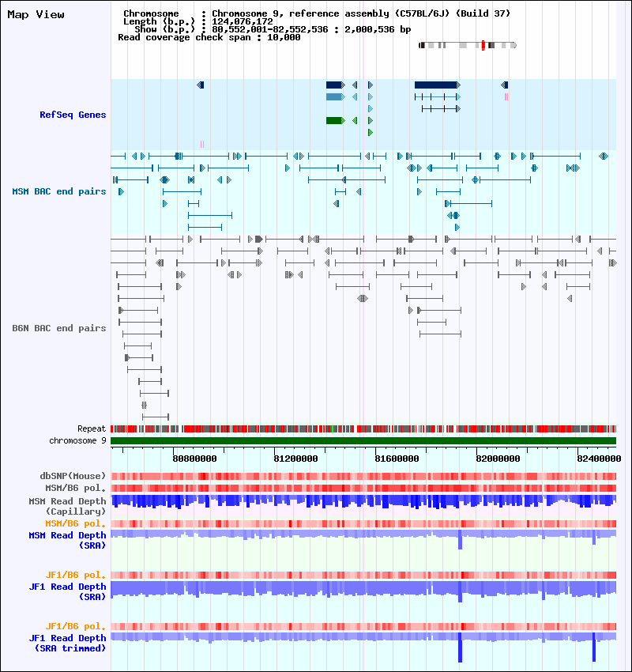The width and height of the screenshot is (632, 672).
Task: Click ruler position 80800000
Action: point(194,459)
